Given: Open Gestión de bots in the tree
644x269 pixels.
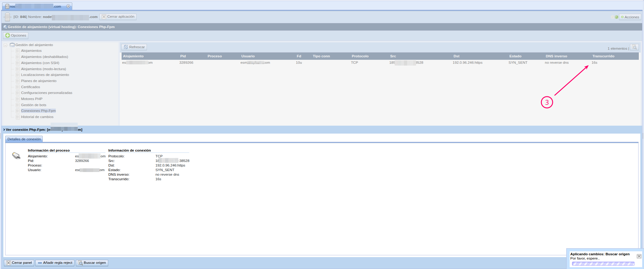Looking at the screenshot, I should [x=34, y=105].
